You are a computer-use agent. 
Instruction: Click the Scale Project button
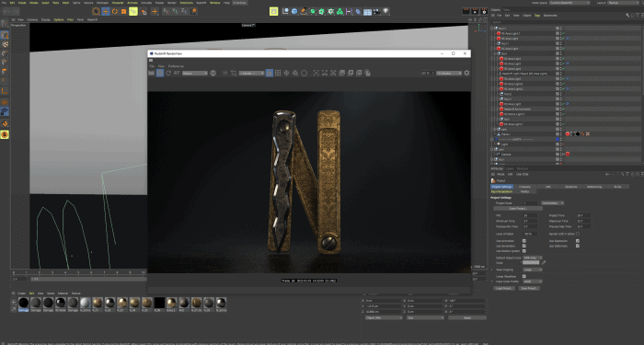[518, 208]
